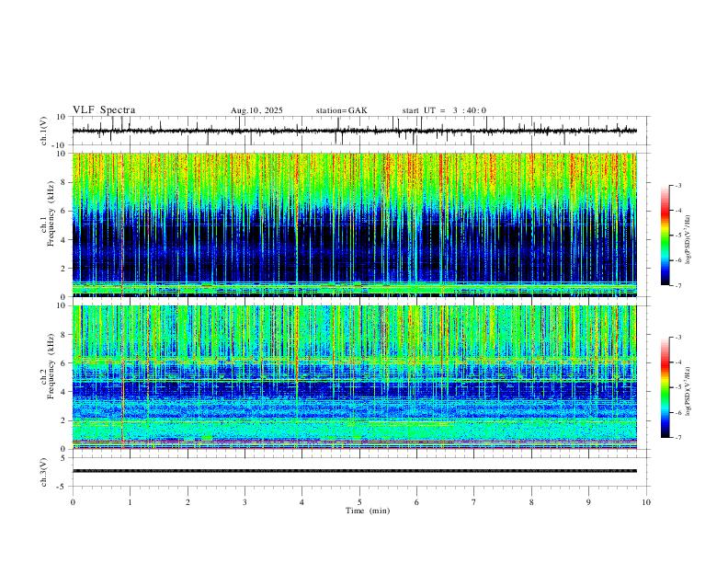Click the 'VLF Spectra' plot title
728x563 pixels.
coord(104,110)
